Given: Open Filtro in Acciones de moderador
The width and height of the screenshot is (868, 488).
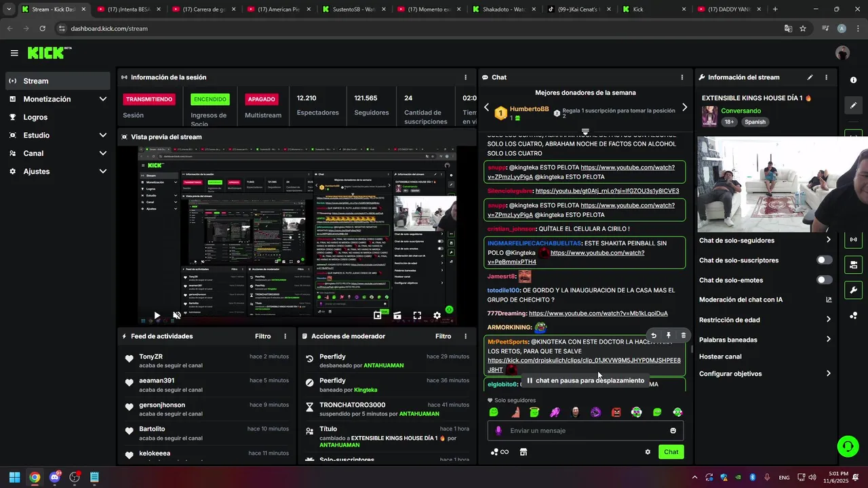Looking at the screenshot, I should coord(443,336).
